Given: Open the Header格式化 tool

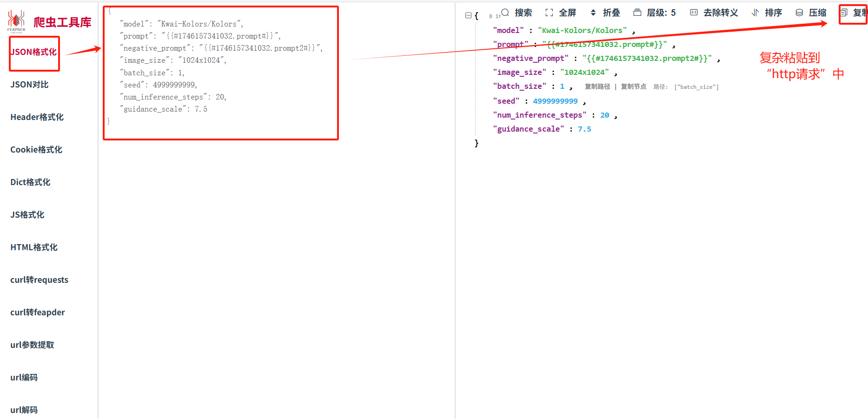Looking at the screenshot, I should click(x=37, y=117).
